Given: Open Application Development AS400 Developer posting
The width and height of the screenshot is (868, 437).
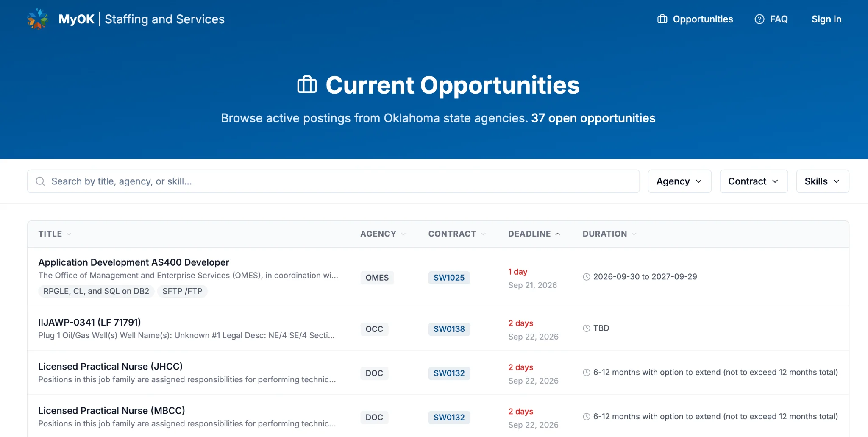Looking at the screenshot, I should point(134,262).
